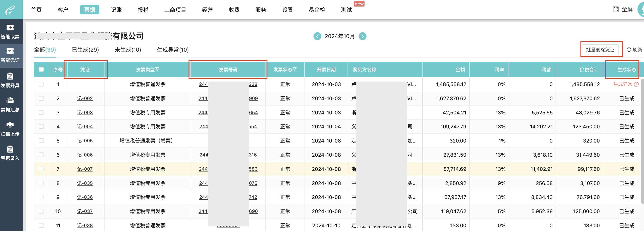Click the warning icon beside 生成异常
Screen dimensions: 644x231
point(637,84)
